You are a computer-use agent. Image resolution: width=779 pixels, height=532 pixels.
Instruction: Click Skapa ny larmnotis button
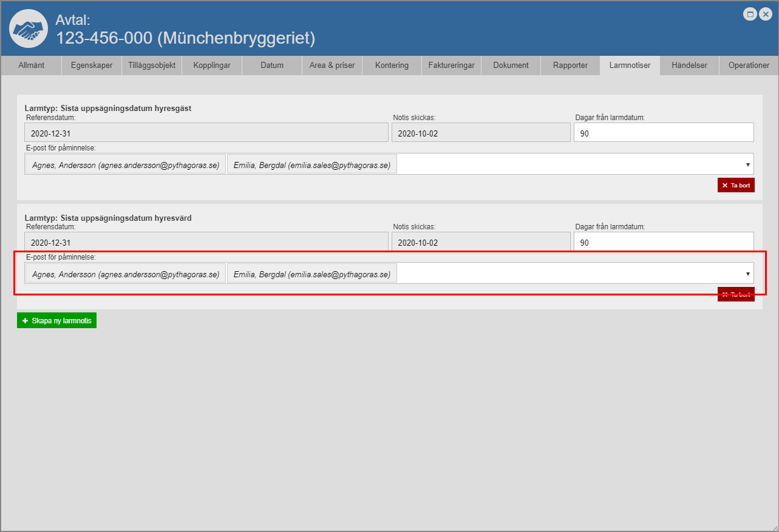point(56,320)
